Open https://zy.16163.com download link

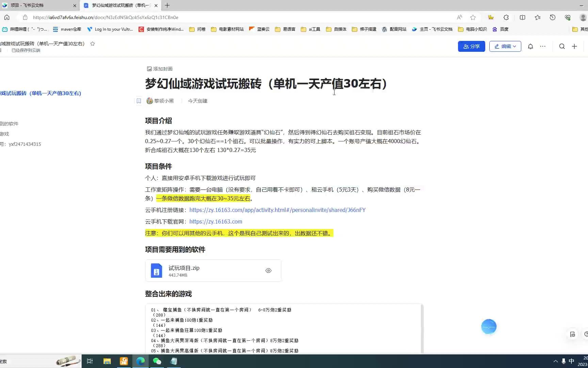216,221
